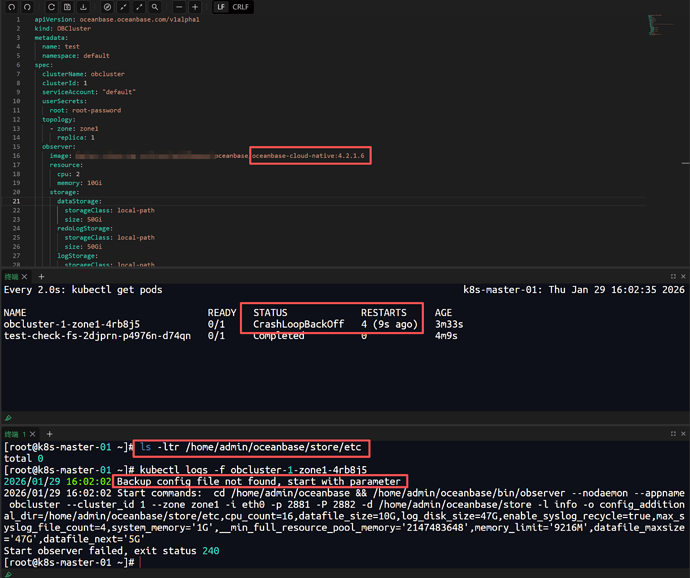Click the save file icon
Image resolution: width=690 pixels, height=578 pixels.
pos(66,7)
